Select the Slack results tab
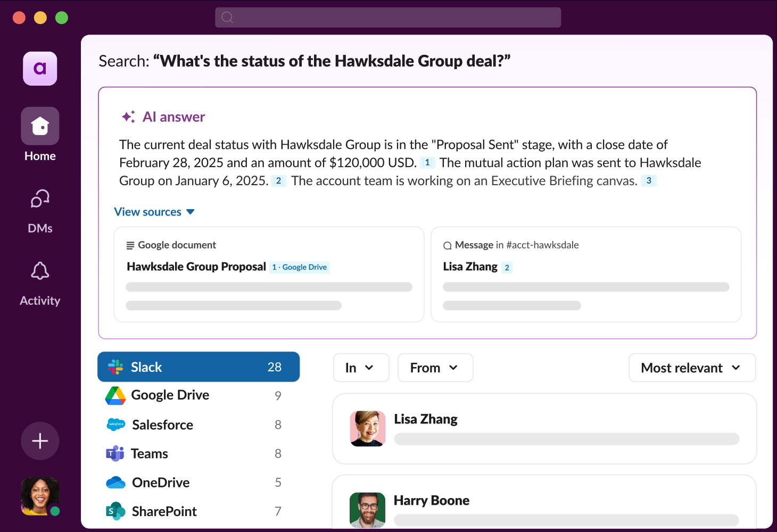 coord(198,367)
